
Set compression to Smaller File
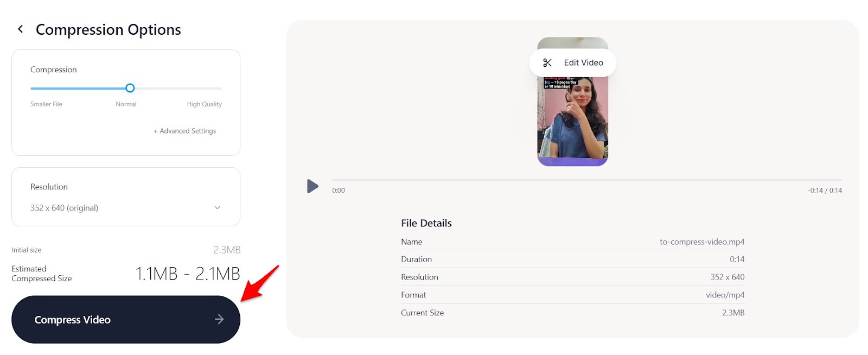pos(46,104)
